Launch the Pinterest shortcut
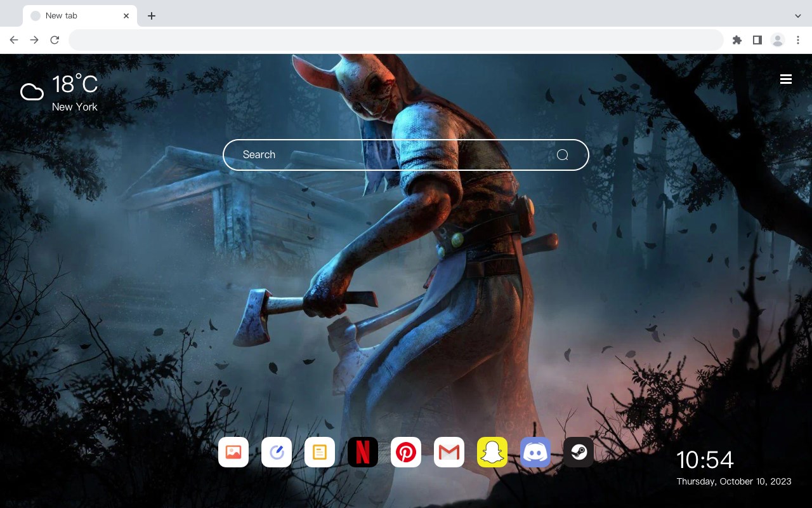The image size is (812, 508). 406,452
